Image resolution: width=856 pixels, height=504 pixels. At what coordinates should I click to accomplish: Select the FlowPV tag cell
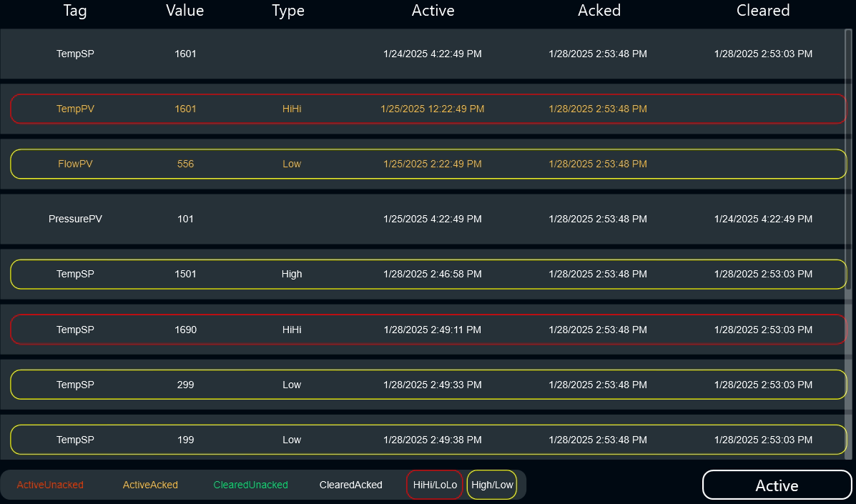(75, 164)
